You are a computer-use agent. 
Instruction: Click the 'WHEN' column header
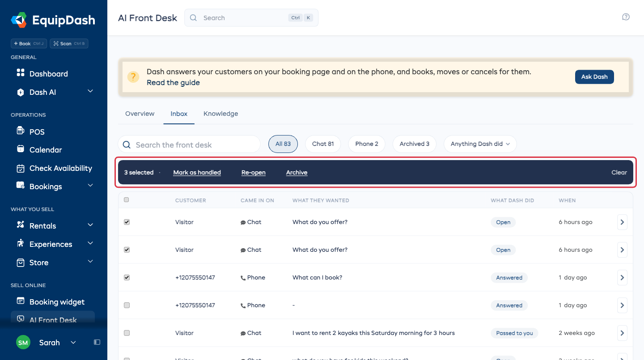(567, 200)
